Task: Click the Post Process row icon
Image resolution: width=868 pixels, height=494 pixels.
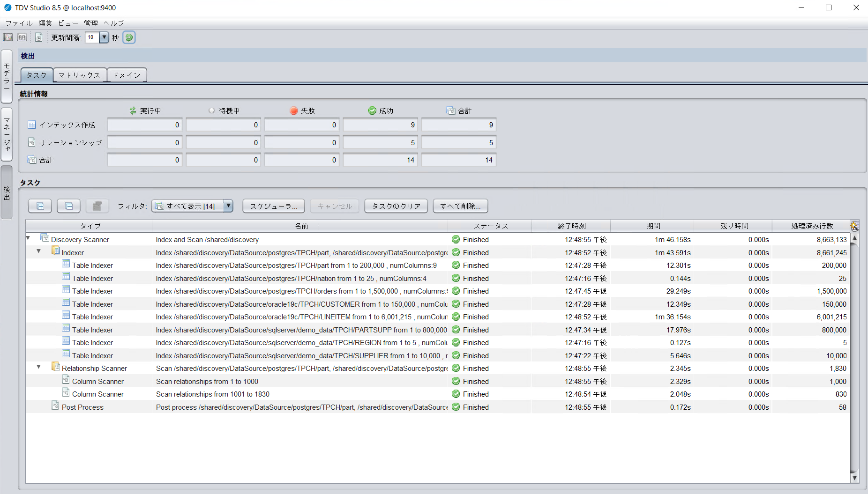Action: [55, 406]
